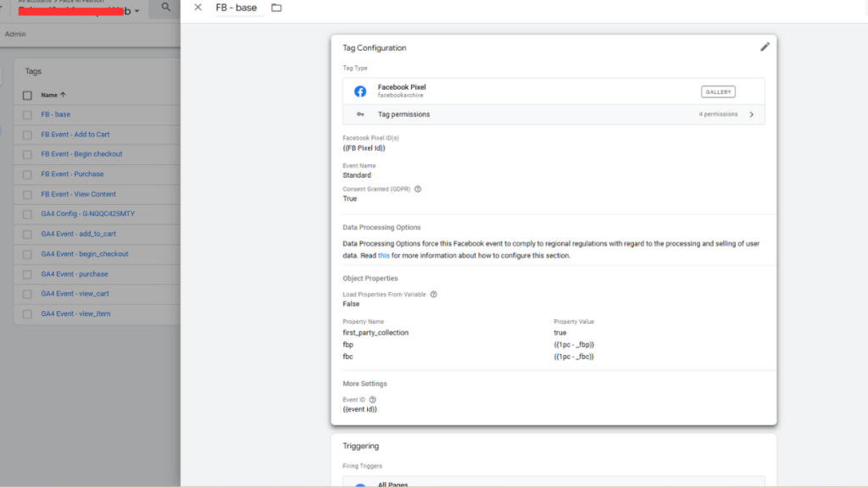Open the Event ID help icon
Viewport: 868px width, 488px height.
point(373,400)
